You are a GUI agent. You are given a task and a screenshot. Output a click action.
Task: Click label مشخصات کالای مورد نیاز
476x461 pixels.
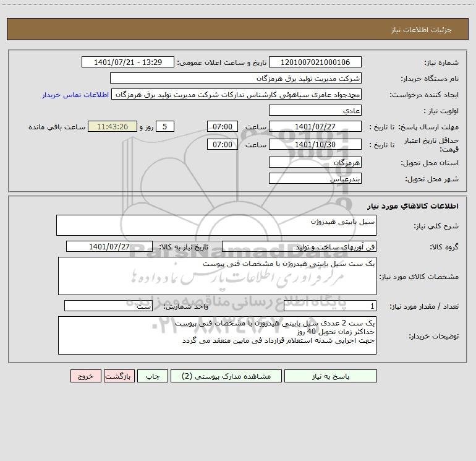click(419, 277)
